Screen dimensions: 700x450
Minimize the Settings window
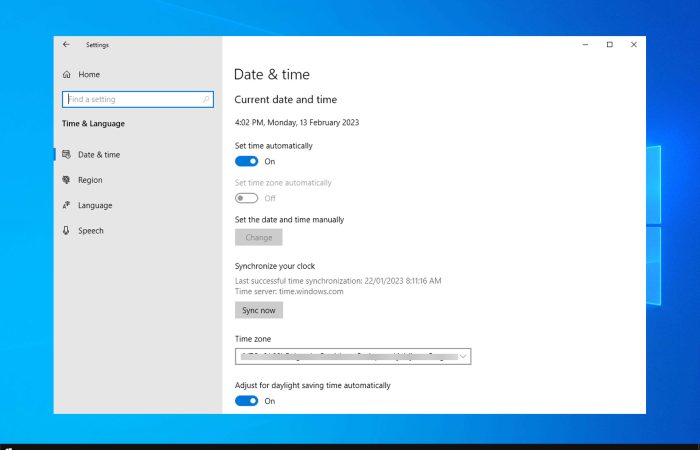[x=585, y=45]
